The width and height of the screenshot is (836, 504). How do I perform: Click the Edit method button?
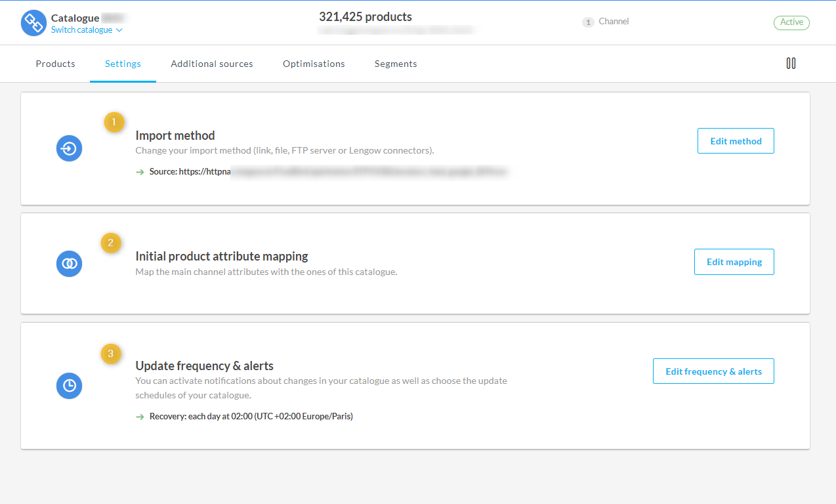click(x=736, y=141)
